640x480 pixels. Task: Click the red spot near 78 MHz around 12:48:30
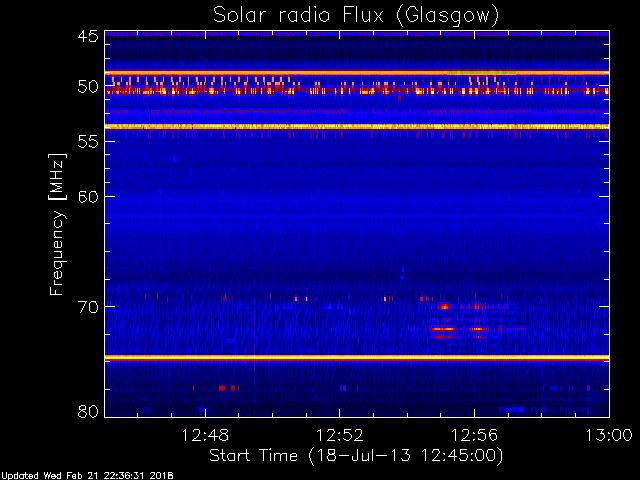[222, 388]
